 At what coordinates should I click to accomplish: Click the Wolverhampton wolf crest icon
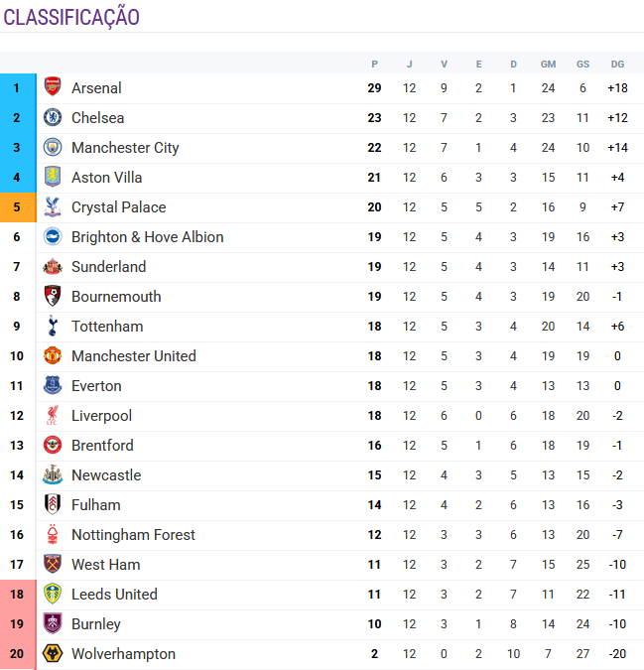[x=53, y=654]
